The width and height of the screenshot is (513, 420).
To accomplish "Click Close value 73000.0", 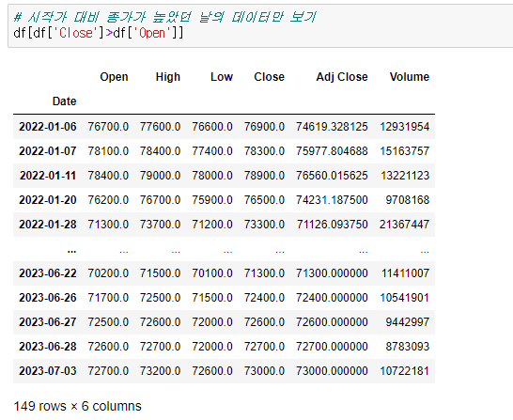I will click(264, 371).
